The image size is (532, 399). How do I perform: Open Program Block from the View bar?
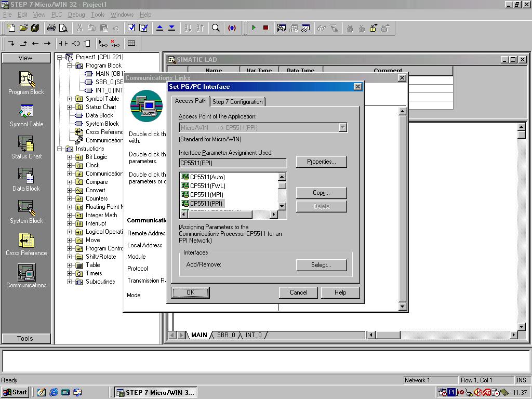click(x=26, y=83)
